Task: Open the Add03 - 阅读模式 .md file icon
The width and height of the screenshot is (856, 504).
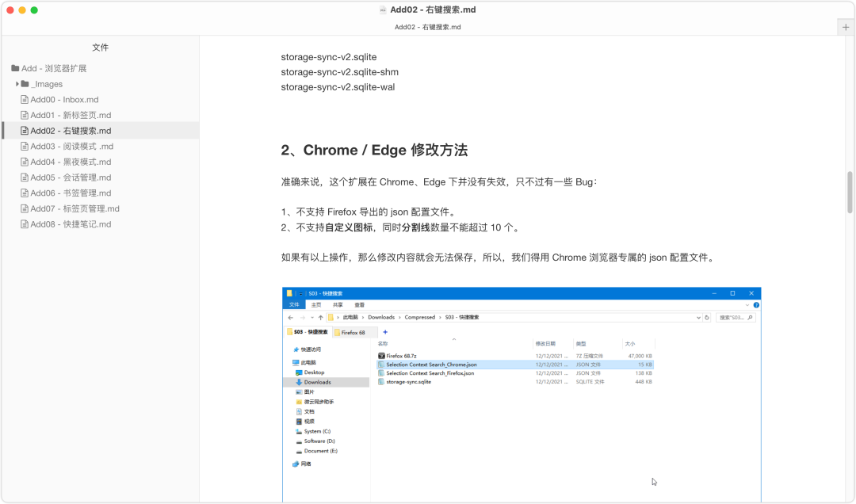Action: coord(24,147)
